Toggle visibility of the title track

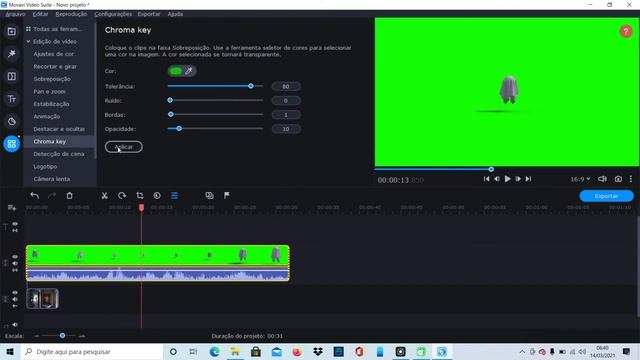(x=15, y=224)
